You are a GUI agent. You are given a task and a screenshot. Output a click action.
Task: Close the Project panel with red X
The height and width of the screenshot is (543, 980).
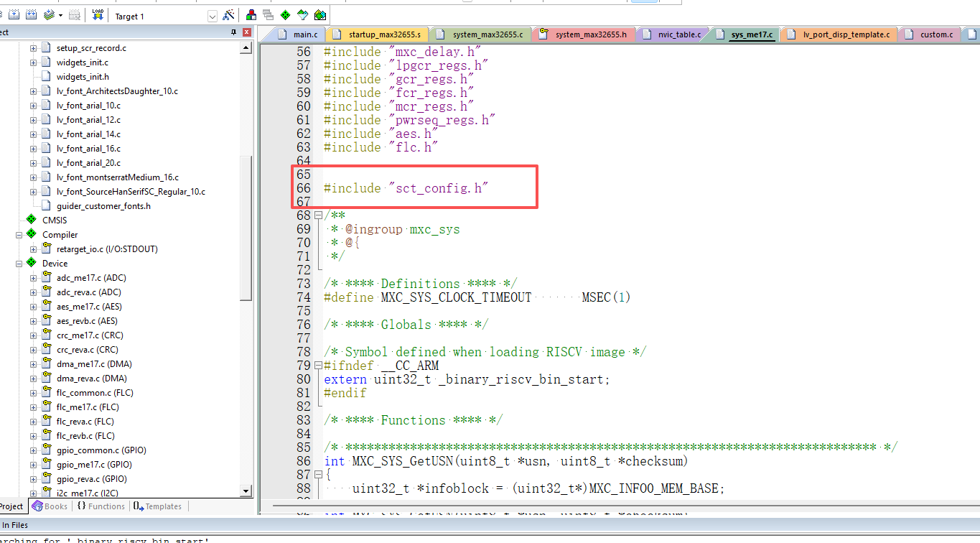click(x=246, y=32)
